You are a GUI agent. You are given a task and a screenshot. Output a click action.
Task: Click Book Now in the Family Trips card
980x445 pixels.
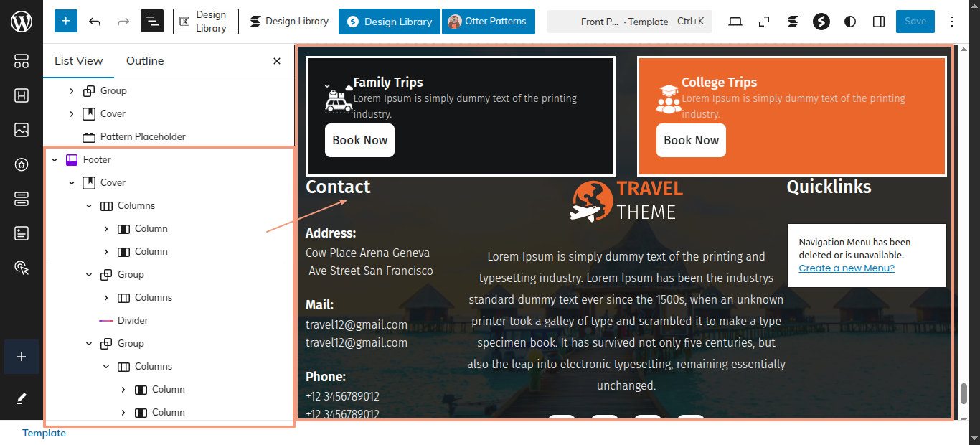pyautogui.click(x=359, y=140)
